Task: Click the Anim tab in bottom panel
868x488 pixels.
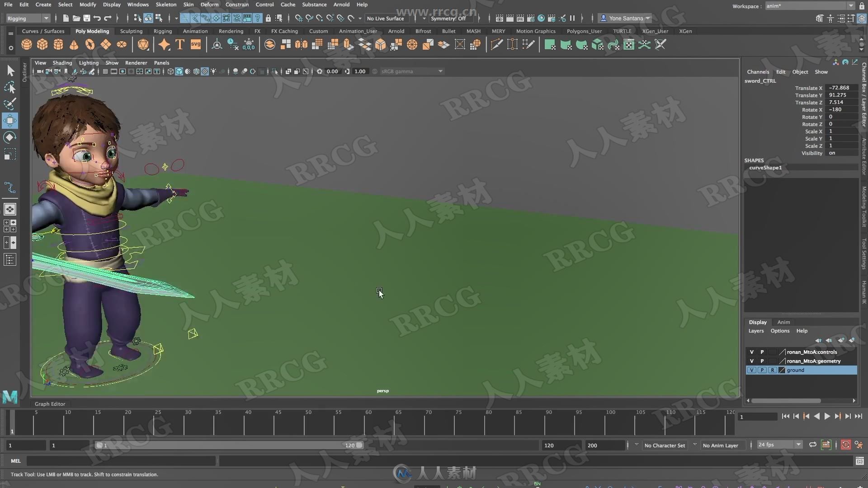Action: pos(783,321)
